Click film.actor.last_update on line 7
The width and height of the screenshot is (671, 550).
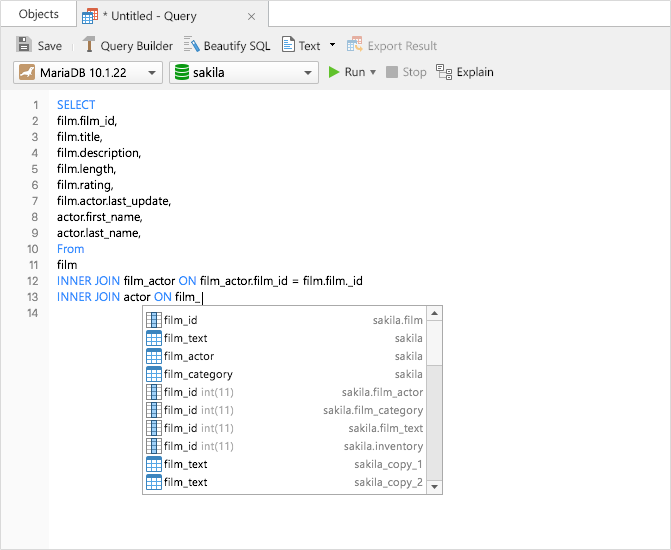(114, 201)
